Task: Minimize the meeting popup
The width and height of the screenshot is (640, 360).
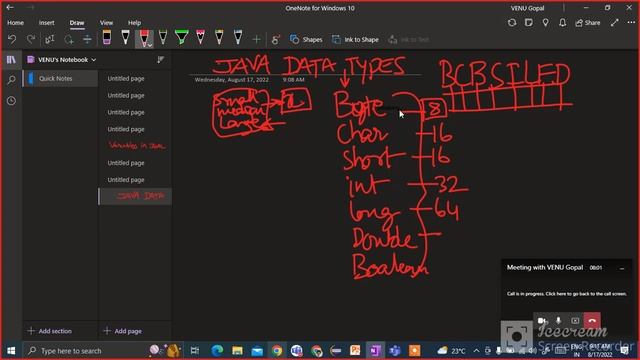Action: (622, 268)
